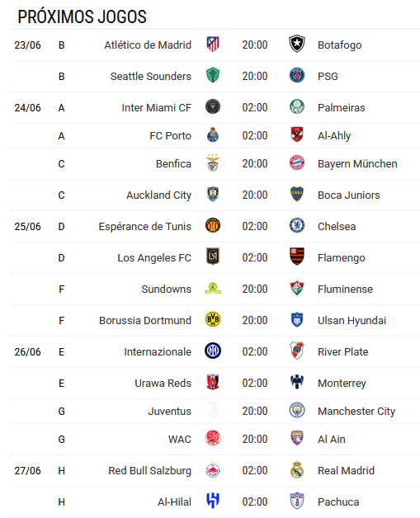Open the PSG club crest
420x518 pixels.
[297, 76]
